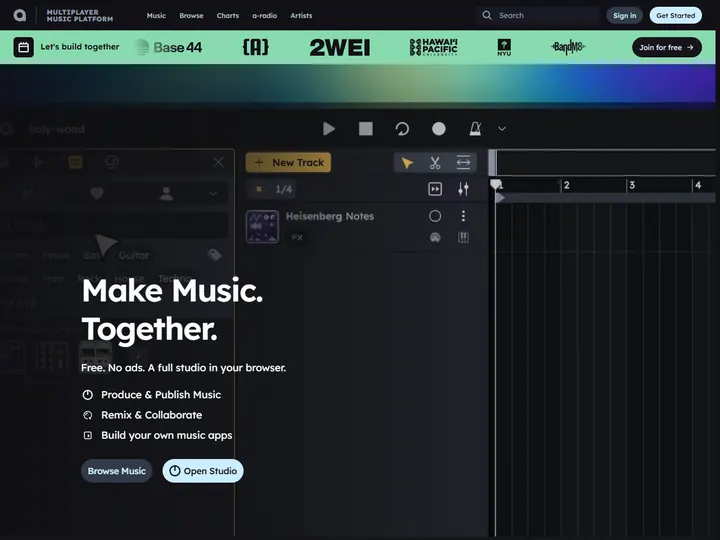Stop playback with the square Stop button
Image resolution: width=720 pixels, height=540 pixels.
coord(366,129)
